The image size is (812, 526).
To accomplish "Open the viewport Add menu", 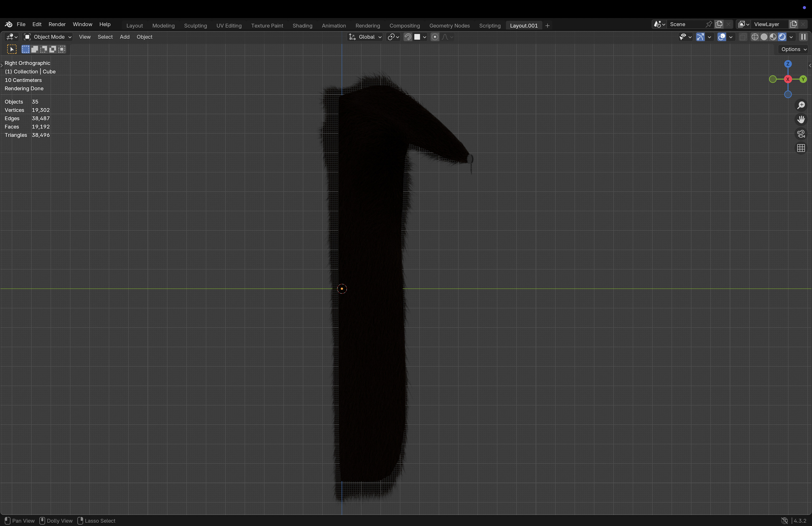I will click(x=124, y=37).
